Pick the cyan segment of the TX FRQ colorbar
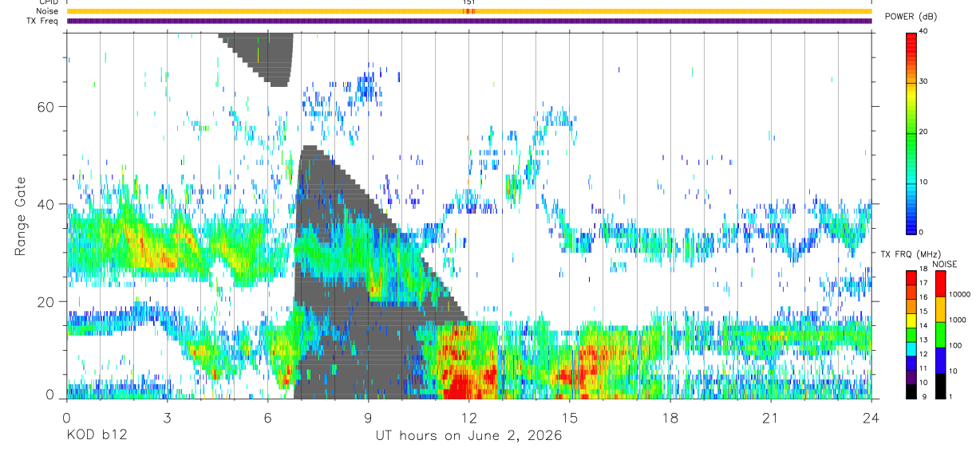The height and width of the screenshot is (452, 980). (911, 348)
